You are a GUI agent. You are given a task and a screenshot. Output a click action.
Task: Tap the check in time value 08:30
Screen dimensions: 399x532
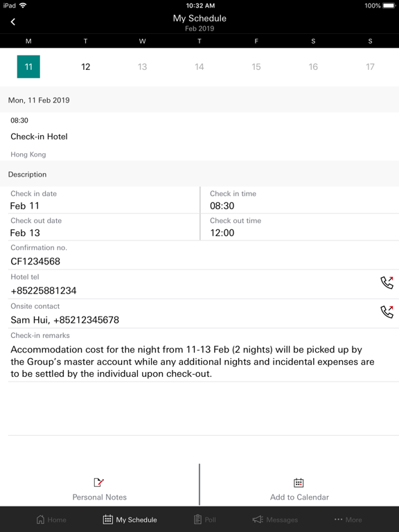222,206
